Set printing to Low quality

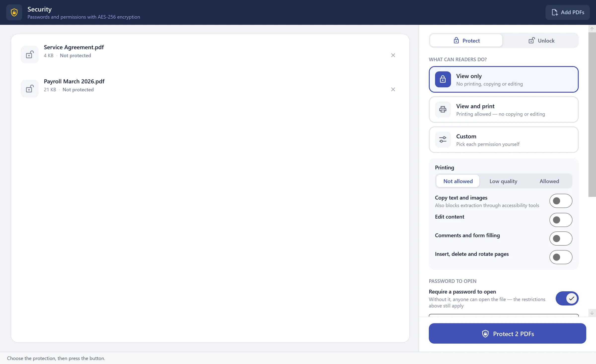tap(503, 181)
